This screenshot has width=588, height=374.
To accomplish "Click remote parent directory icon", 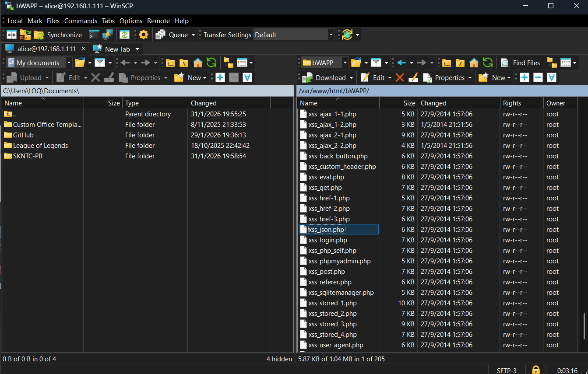I will pos(446,63).
